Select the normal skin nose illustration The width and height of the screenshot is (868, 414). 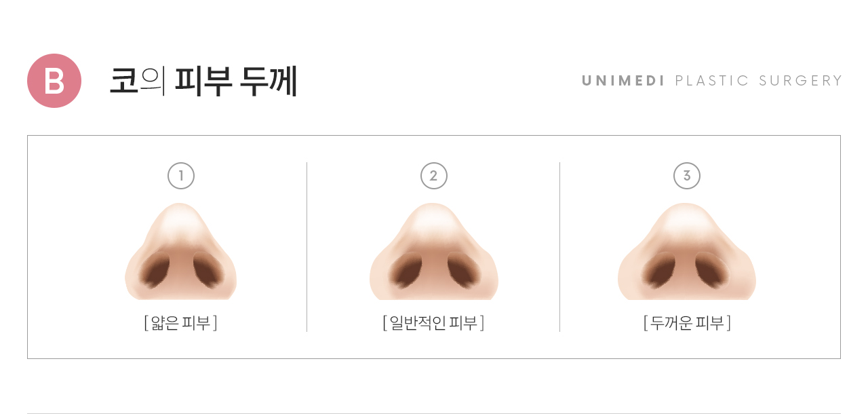pos(434,251)
